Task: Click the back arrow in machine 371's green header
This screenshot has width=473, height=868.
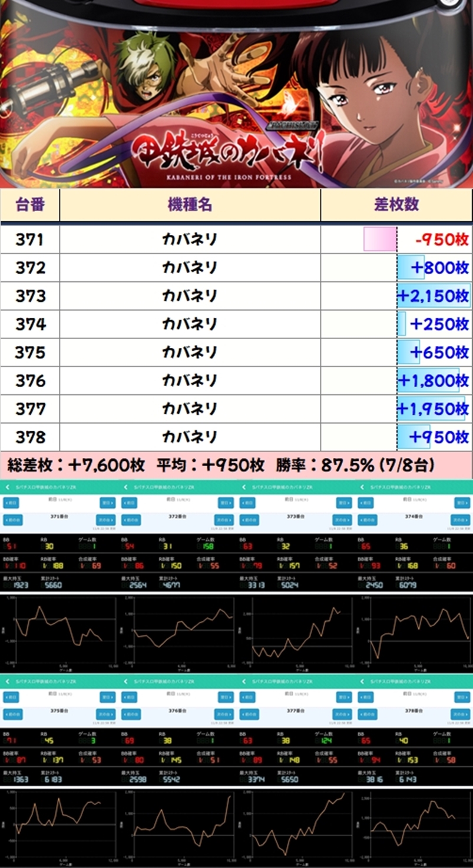Action: click(x=8, y=487)
